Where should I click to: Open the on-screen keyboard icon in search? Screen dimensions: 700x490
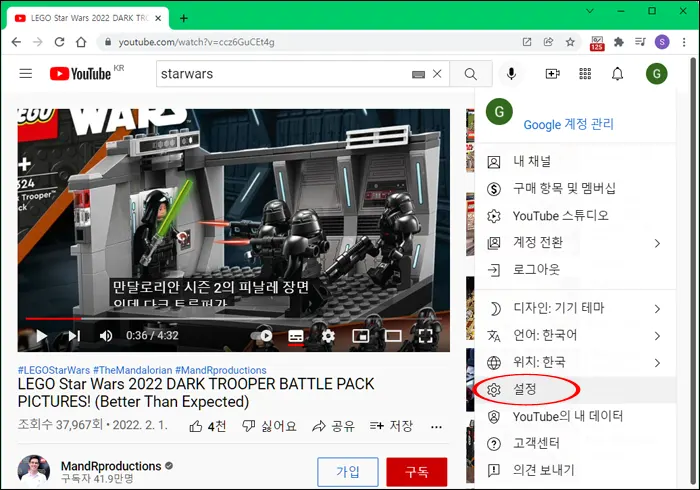tap(418, 75)
